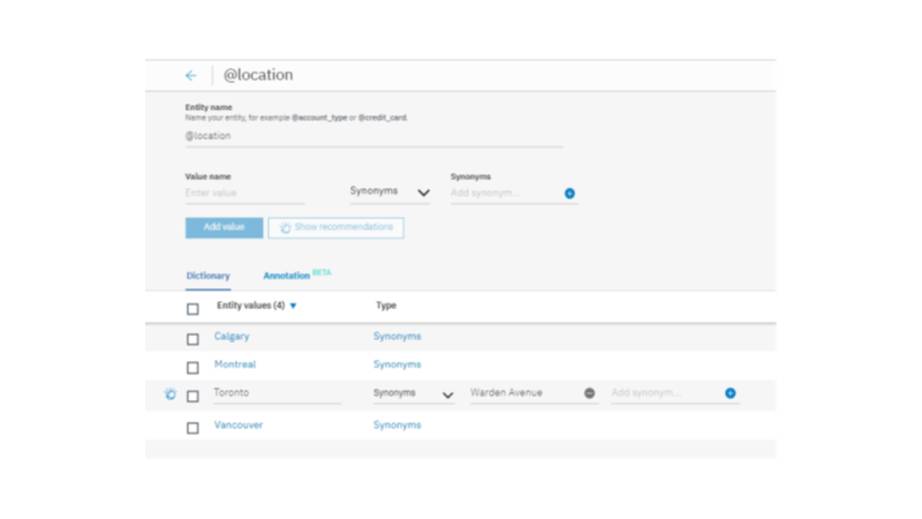Switch to the Annotation tab
The height and width of the screenshot is (519, 922).
287,276
